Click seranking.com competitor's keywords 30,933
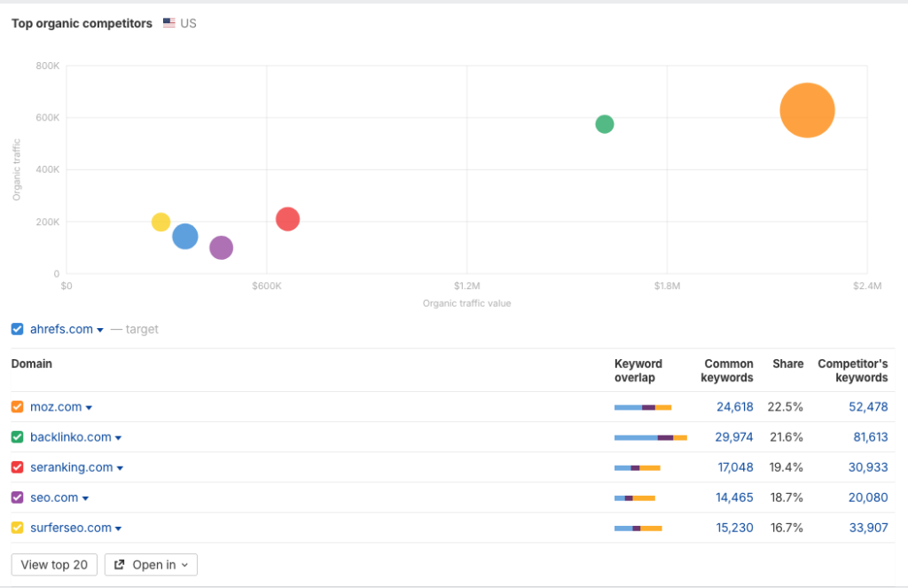The width and height of the screenshot is (908, 588). 868,466
